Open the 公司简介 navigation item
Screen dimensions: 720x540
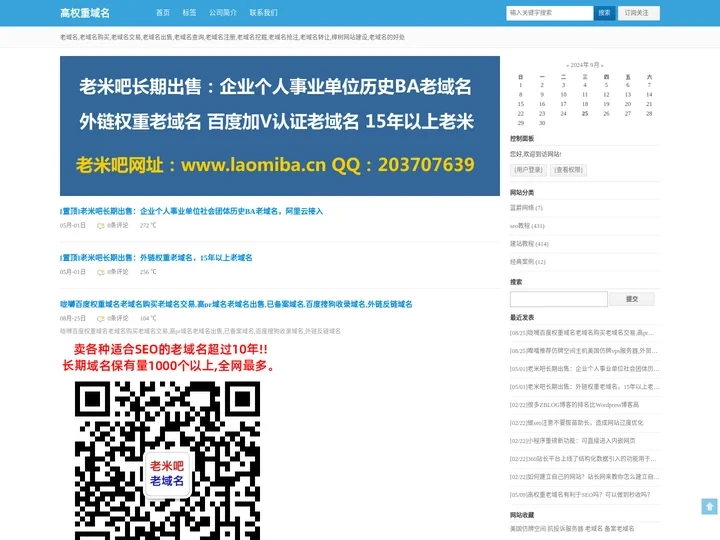click(223, 13)
